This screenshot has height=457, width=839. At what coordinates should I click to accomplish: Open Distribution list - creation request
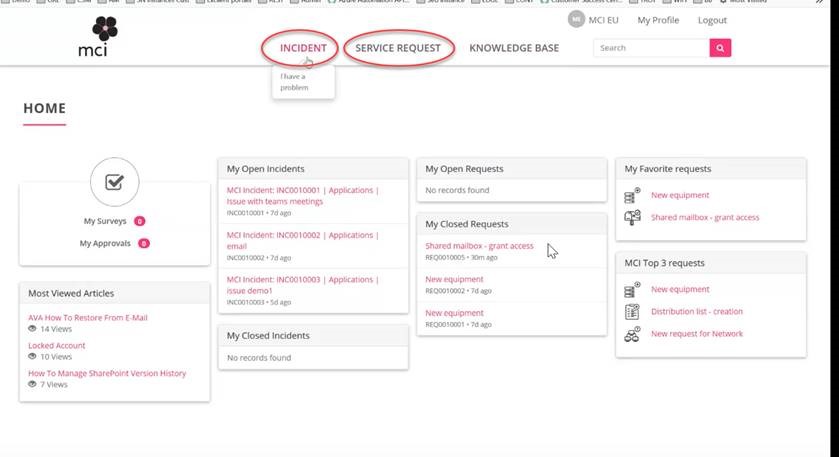pos(697,311)
